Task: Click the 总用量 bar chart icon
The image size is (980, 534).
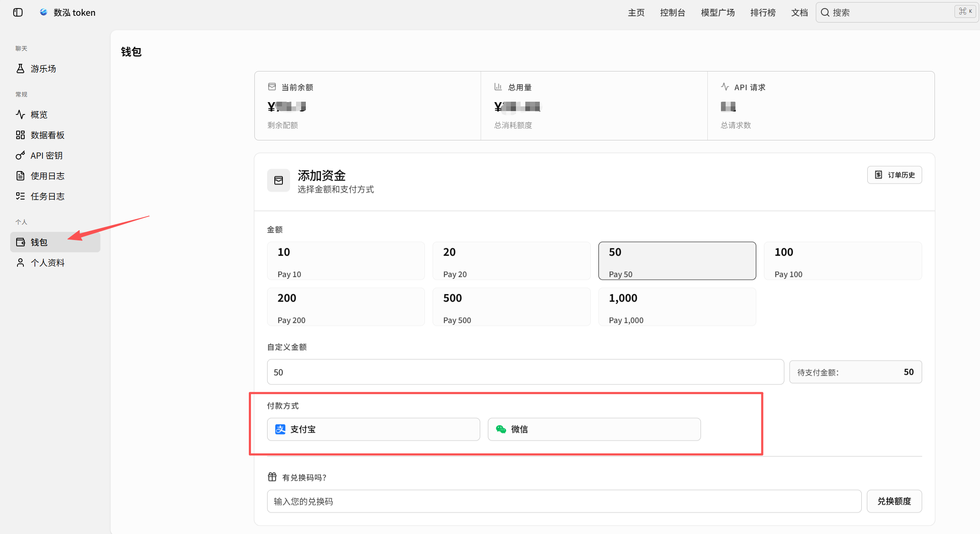Action: 498,87
